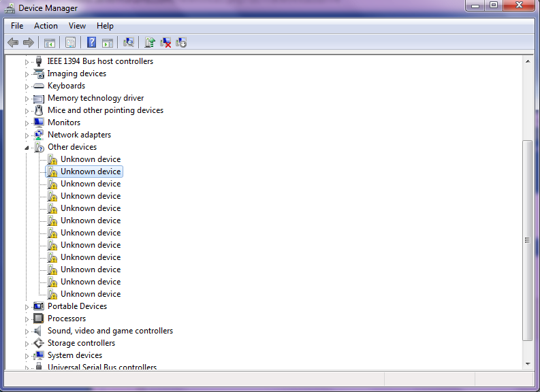The width and height of the screenshot is (540, 392).
Task: Select the 'Storage controllers' label
Action: coord(81,343)
